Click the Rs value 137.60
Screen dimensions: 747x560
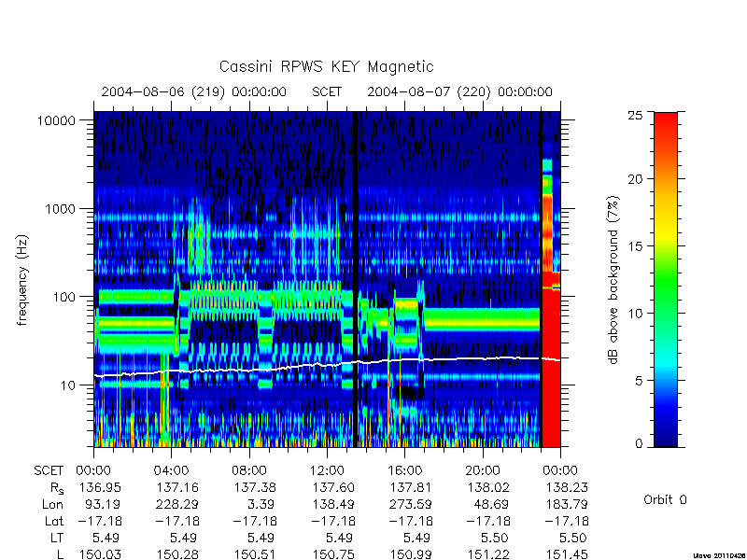click(332, 487)
